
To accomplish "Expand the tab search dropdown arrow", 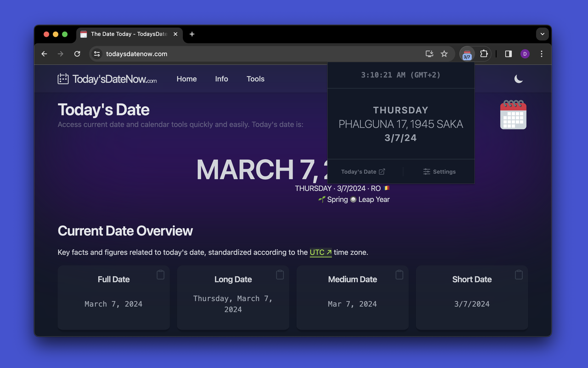I will point(543,34).
